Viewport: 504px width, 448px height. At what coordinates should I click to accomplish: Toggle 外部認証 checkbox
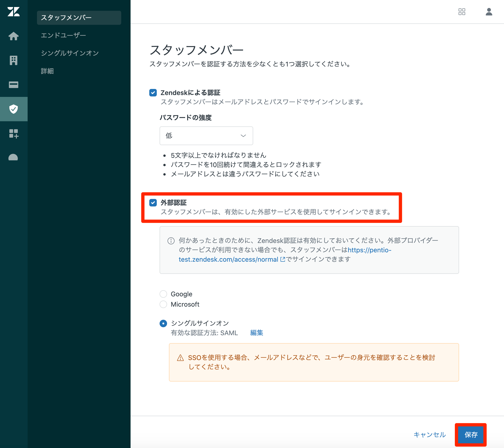tap(153, 203)
